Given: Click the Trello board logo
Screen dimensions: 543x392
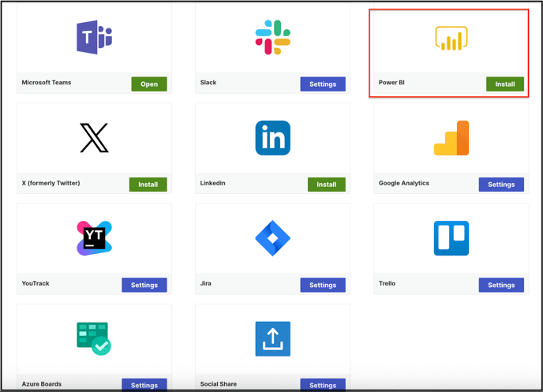Looking at the screenshot, I should pos(451,238).
